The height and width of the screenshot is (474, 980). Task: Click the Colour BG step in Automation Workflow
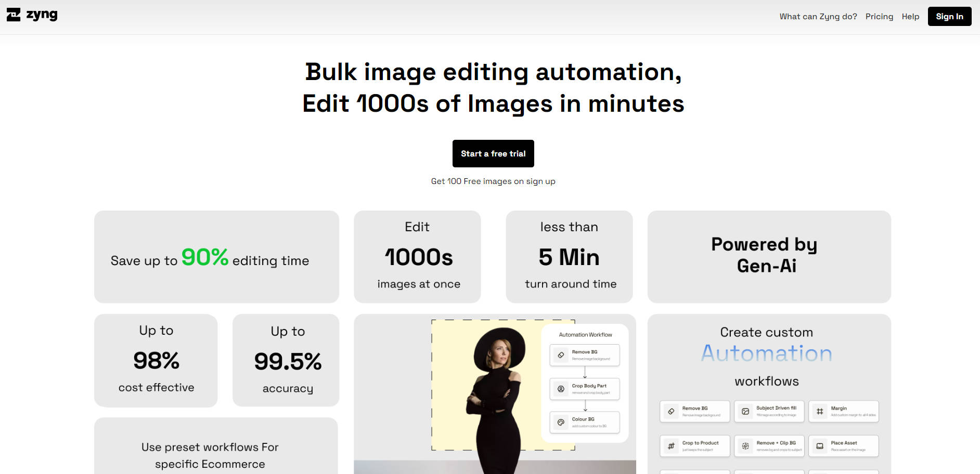pos(585,422)
